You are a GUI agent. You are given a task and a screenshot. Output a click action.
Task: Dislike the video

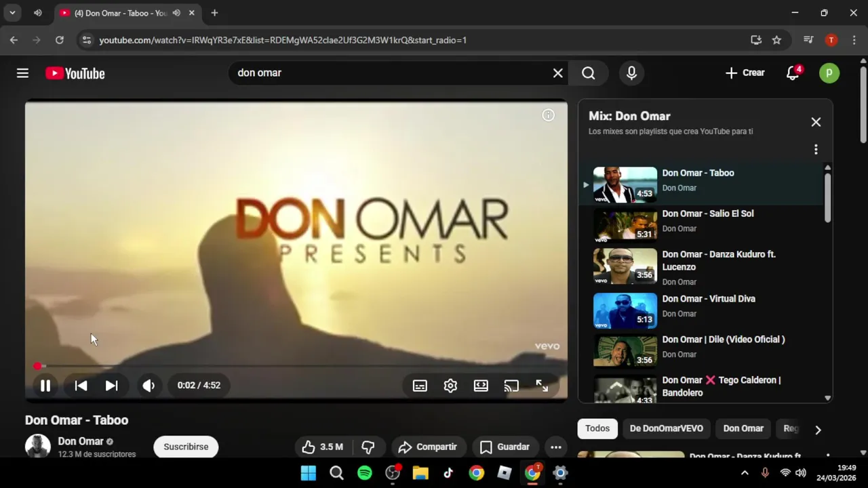click(368, 447)
